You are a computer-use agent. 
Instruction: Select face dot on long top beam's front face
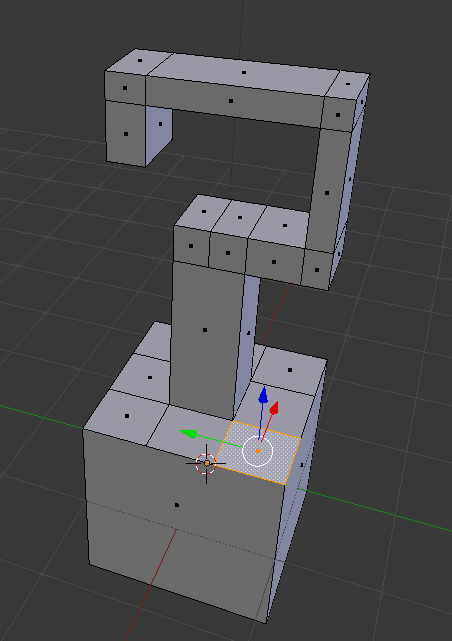pyautogui.click(x=231, y=101)
